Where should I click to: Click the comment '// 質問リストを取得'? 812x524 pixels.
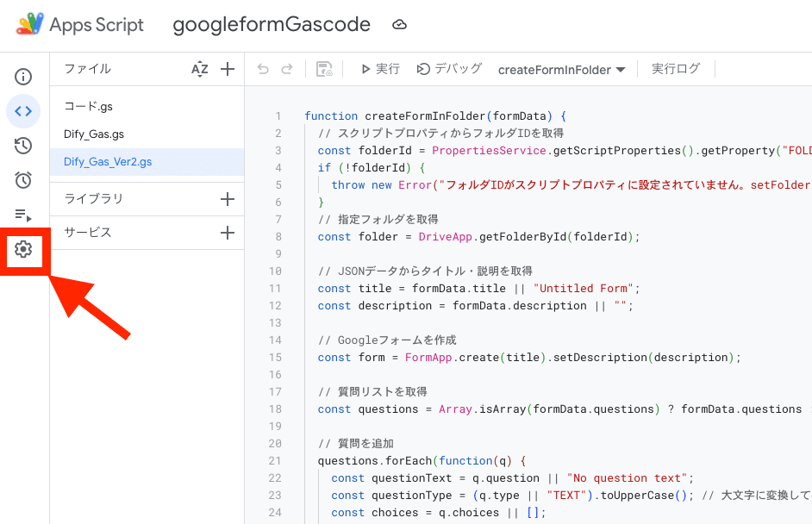tap(372, 392)
